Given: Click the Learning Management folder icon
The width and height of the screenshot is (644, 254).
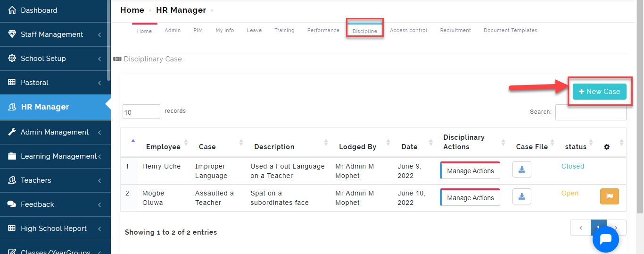Looking at the screenshot, I should click(12, 156).
